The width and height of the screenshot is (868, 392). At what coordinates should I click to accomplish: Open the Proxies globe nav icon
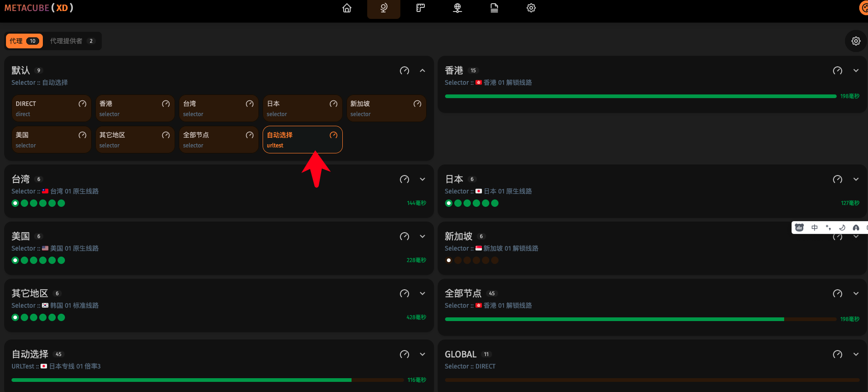coord(384,8)
